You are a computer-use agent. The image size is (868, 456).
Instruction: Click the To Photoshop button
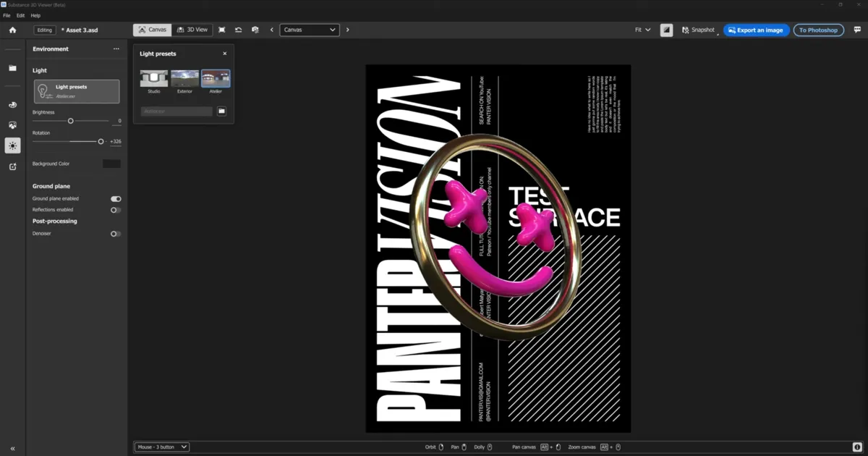pyautogui.click(x=818, y=30)
